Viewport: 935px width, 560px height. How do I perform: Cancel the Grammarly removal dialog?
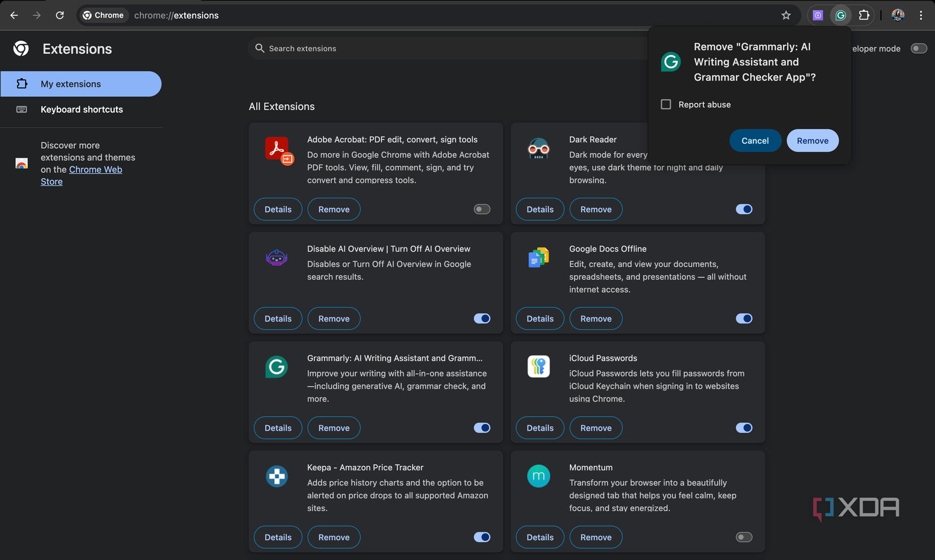click(x=755, y=140)
